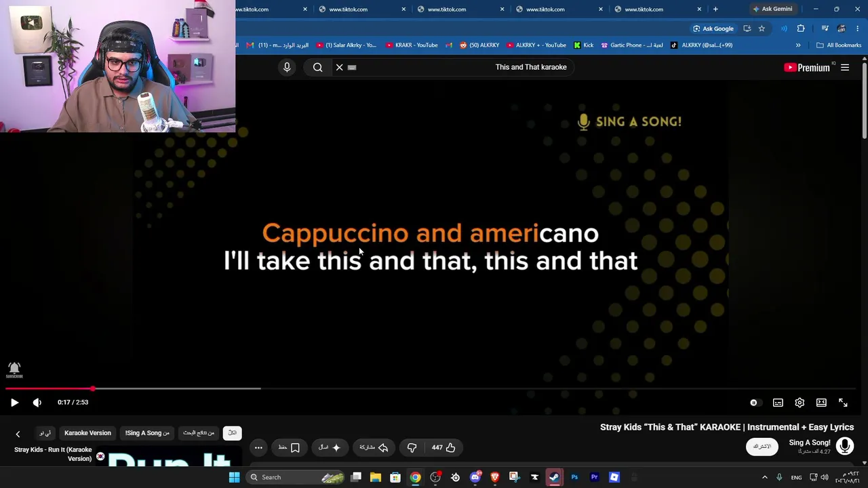Open the media controls icon in Chrome toolbar
Image resolution: width=868 pixels, height=488 pixels.
[825, 28]
